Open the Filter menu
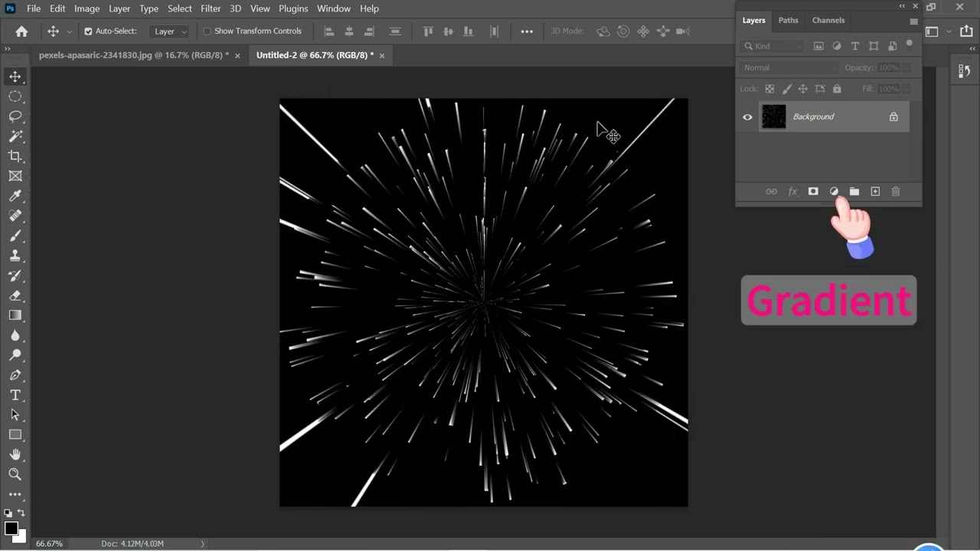This screenshot has height=551, width=980. [x=211, y=8]
